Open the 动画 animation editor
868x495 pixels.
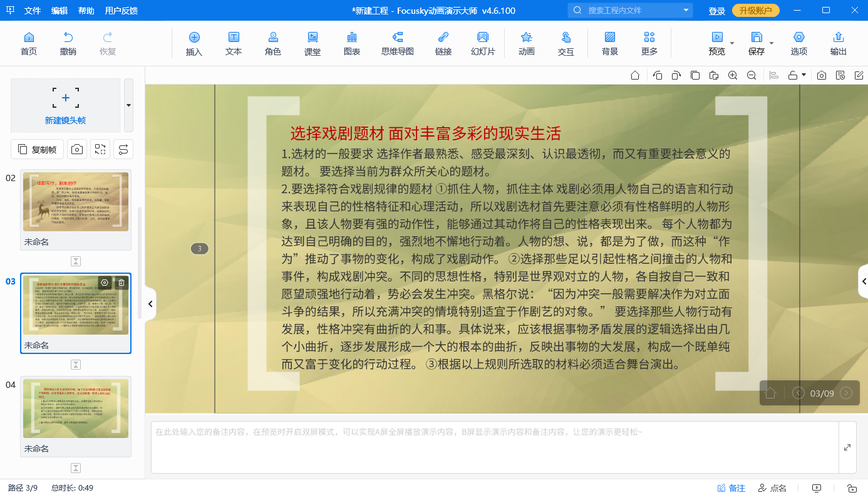click(527, 43)
